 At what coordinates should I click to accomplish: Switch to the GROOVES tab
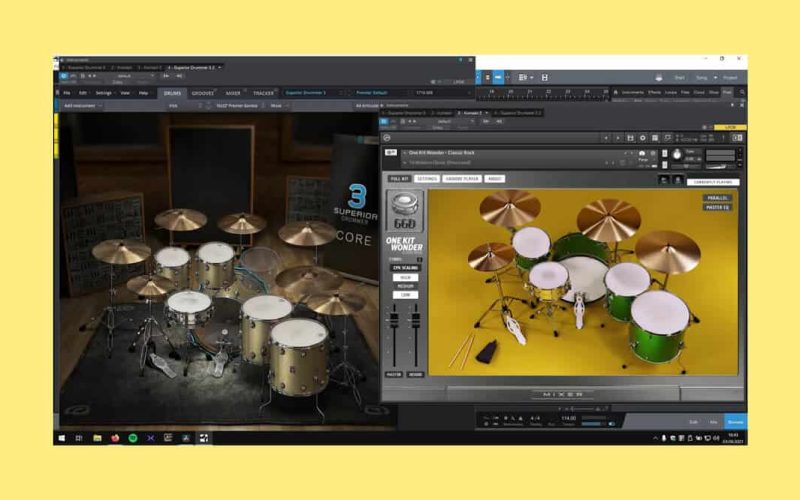pos(203,93)
